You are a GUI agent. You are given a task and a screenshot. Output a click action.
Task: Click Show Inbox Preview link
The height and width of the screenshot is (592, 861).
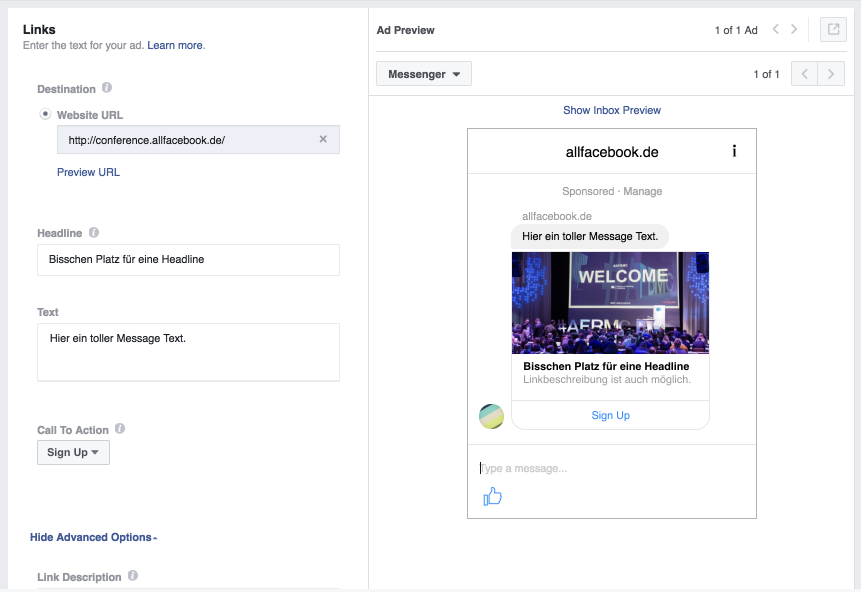pyautogui.click(x=612, y=110)
